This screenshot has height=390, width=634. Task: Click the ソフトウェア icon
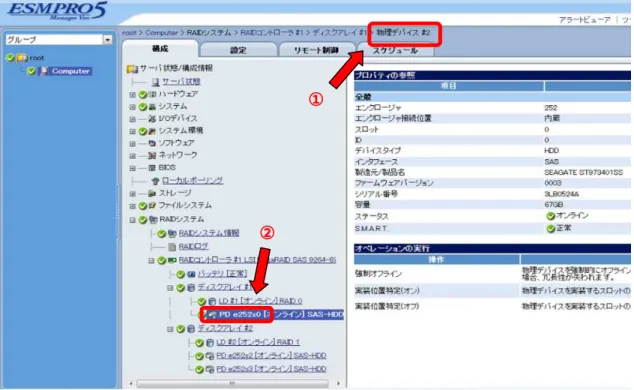click(x=152, y=143)
